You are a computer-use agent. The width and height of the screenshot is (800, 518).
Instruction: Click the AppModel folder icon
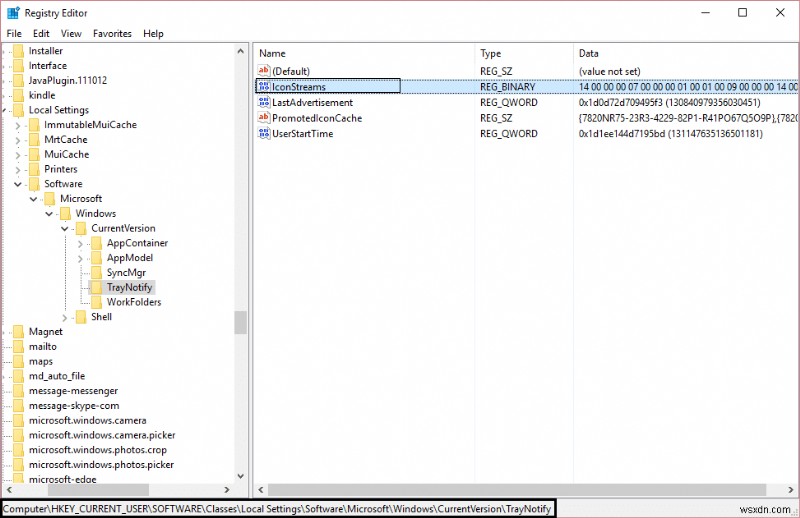coord(96,258)
